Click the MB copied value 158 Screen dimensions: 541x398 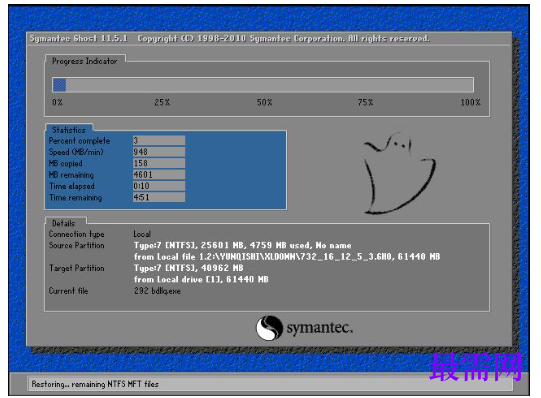tap(159, 163)
